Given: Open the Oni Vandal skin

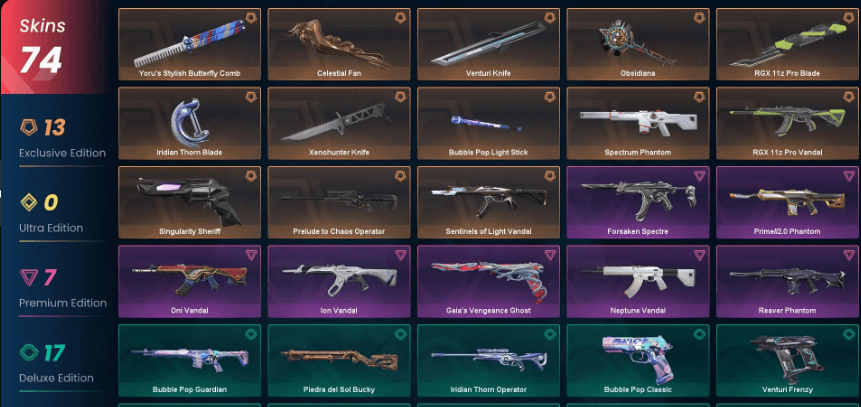Looking at the screenshot, I should point(189,282).
